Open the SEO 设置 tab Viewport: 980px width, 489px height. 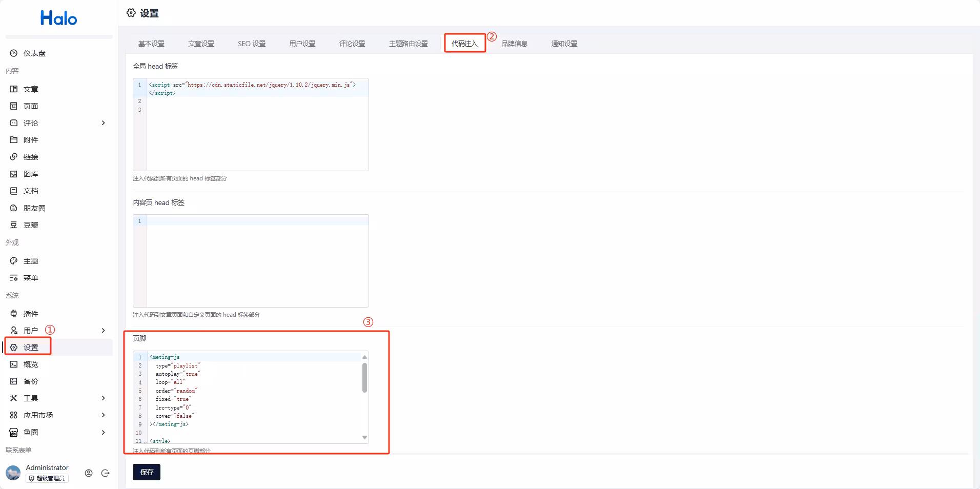click(252, 44)
